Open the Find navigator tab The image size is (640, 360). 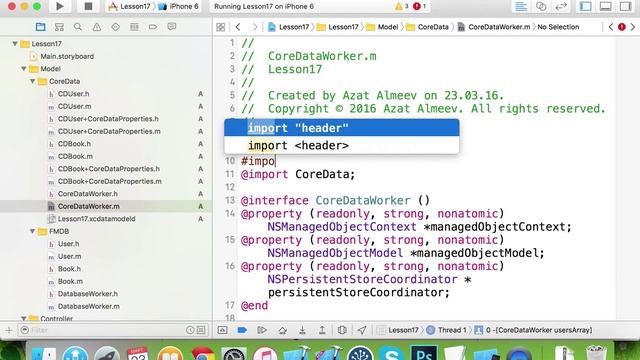click(x=78, y=27)
